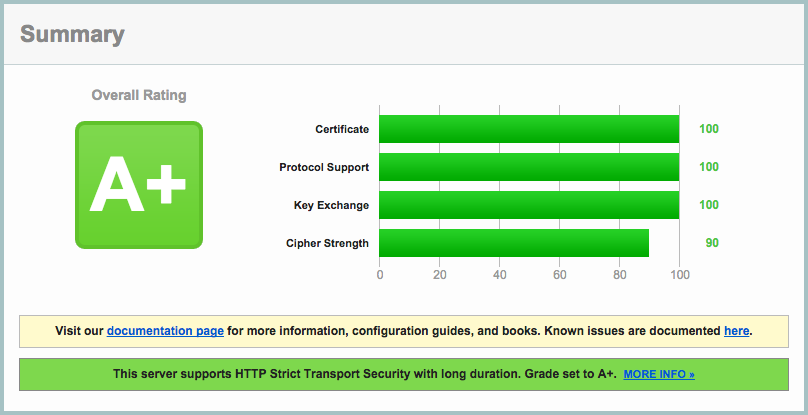Image resolution: width=808 pixels, height=415 pixels.
Task: Click the A+ overall rating badge
Action: pyautogui.click(x=139, y=185)
